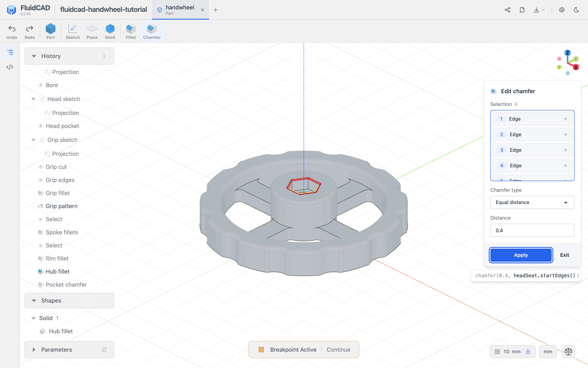Open the measure scale tool icon

[568, 351]
